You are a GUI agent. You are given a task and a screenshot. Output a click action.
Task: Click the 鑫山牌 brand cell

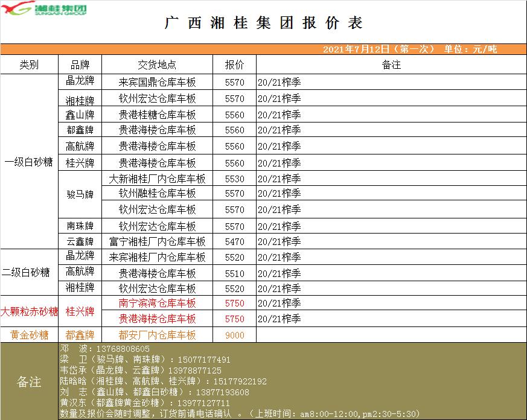point(80,115)
